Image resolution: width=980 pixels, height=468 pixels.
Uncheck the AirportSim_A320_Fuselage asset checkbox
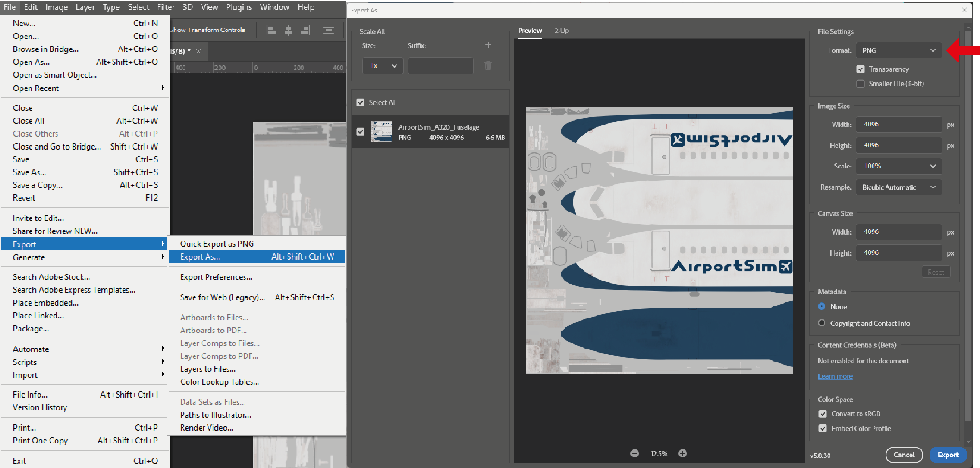pyautogui.click(x=360, y=131)
